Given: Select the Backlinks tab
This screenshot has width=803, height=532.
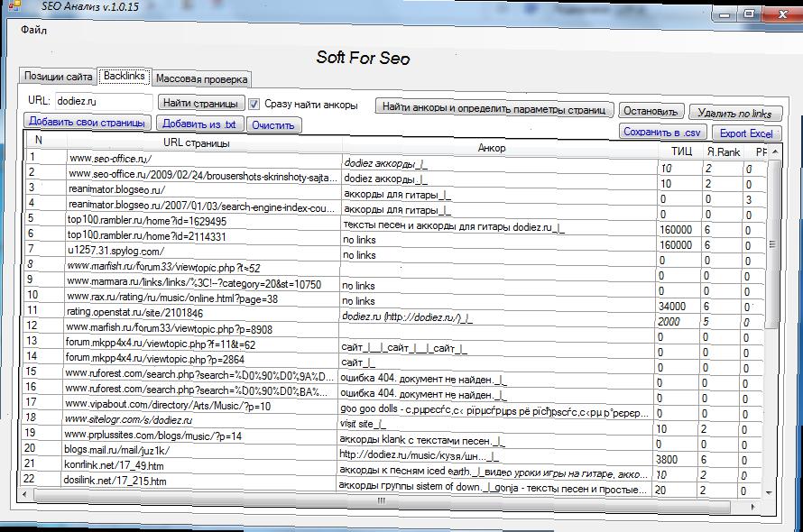Looking at the screenshot, I should 125,76.
